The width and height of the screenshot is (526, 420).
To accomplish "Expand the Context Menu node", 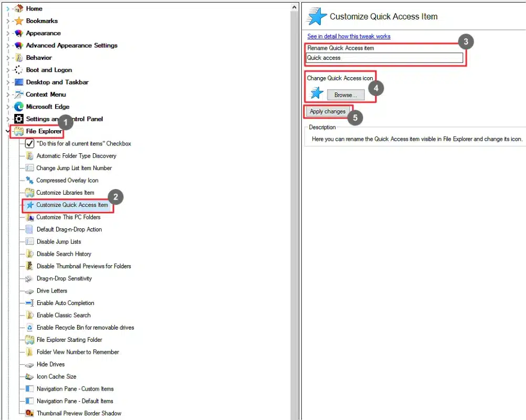I will pos(8,94).
